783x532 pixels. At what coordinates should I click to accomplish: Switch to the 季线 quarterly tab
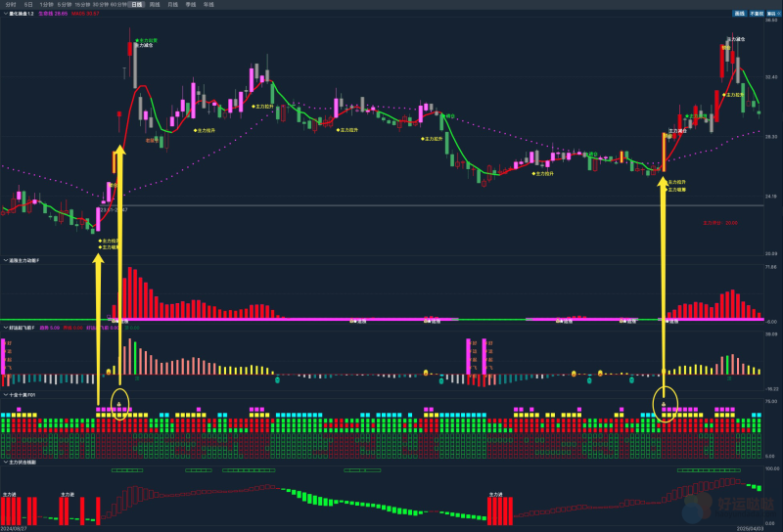click(191, 5)
